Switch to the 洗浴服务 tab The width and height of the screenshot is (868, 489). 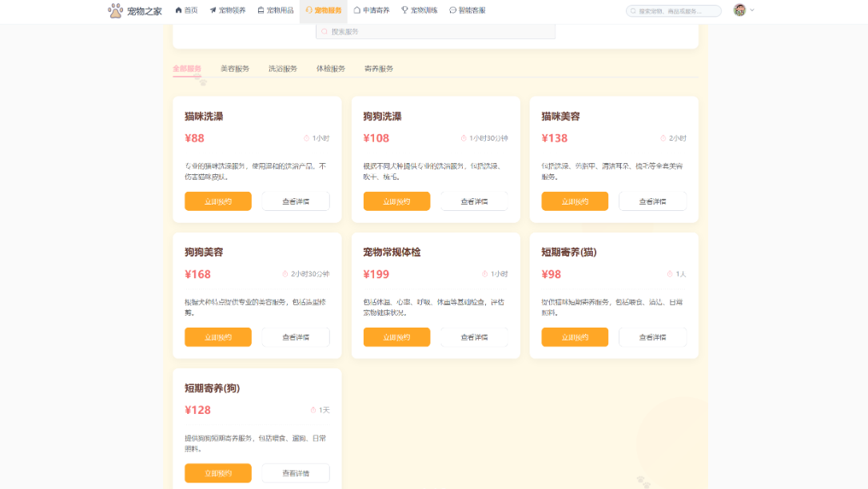(x=283, y=69)
